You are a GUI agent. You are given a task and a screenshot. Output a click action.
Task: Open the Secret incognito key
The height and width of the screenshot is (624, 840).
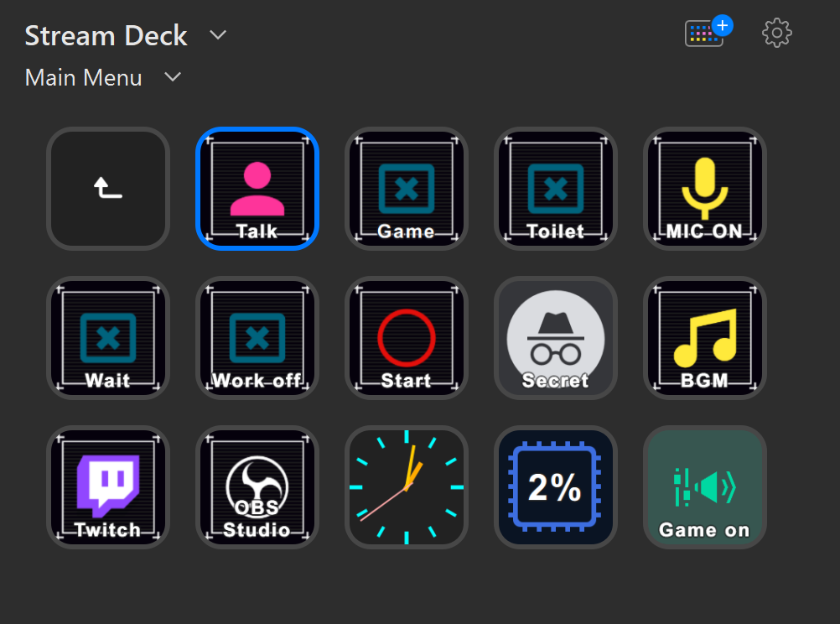pos(556,338)
